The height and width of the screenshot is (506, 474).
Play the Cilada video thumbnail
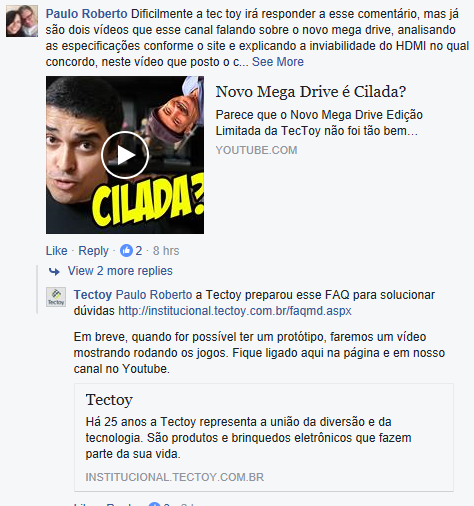[125, 155]
